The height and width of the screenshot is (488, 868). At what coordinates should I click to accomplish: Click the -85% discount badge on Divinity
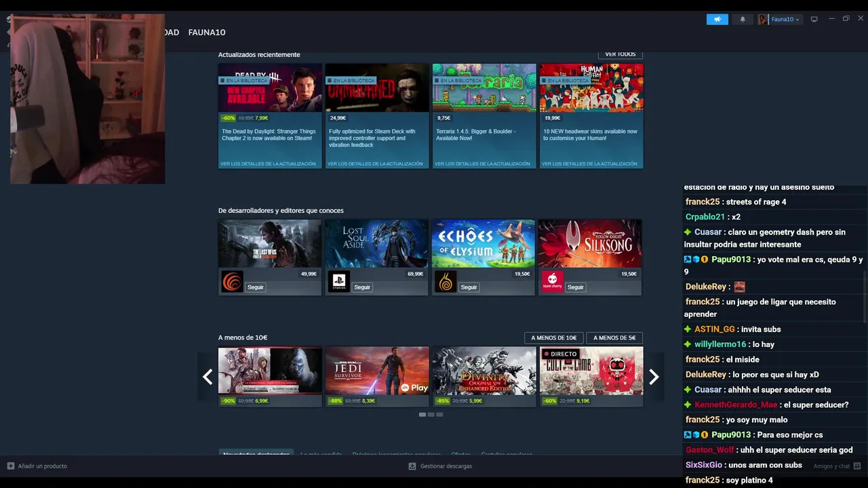pyautogui.click(x=442, y=401)
